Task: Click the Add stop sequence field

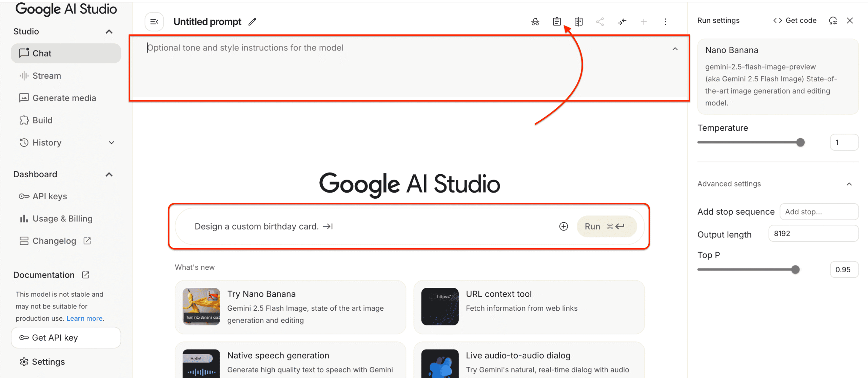Action: 819,212
